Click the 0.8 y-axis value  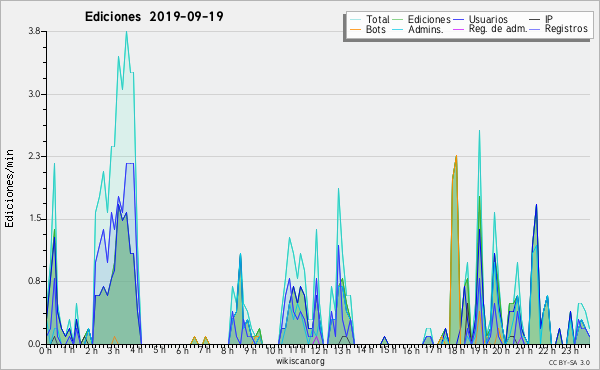tap(34, 281)
